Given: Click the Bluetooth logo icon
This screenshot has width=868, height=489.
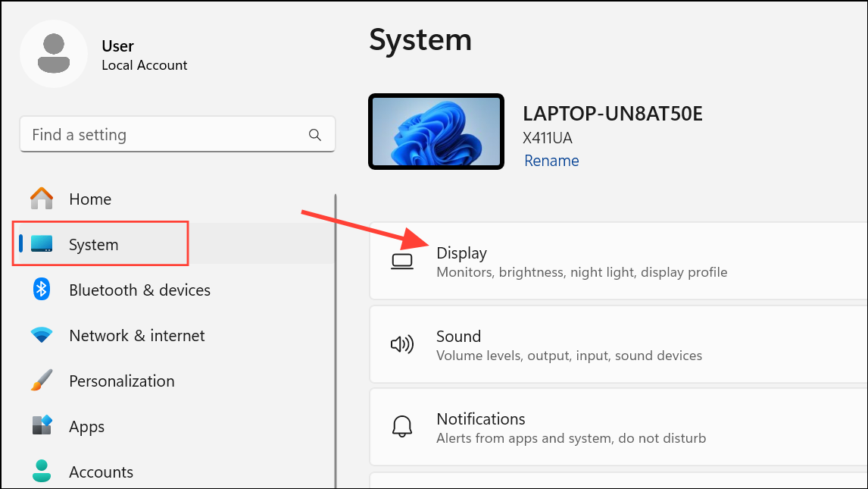Looking at the screenshot, I should [x=42, y=290].
